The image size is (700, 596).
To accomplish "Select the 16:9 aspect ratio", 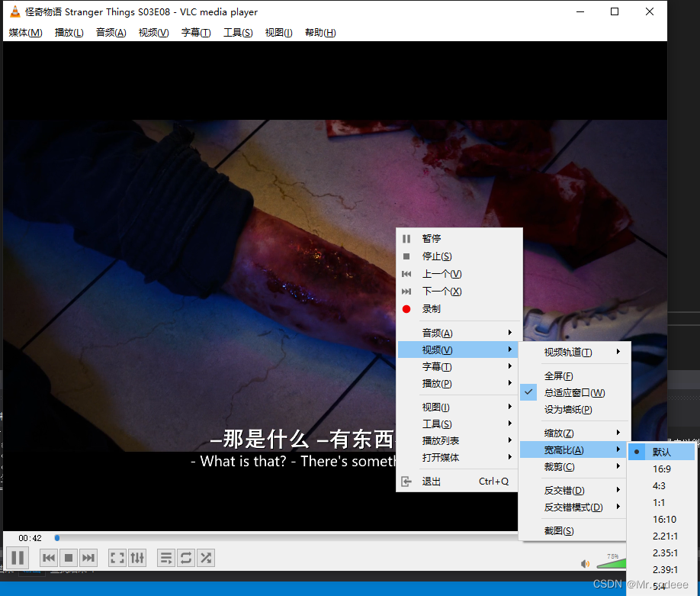I will tap(662, 469).
